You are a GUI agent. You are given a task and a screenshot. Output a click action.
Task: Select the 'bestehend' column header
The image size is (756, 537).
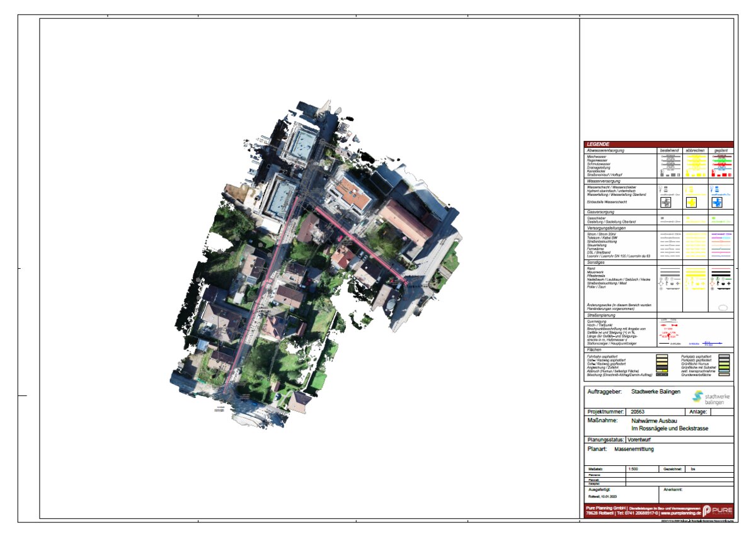tap(670, 151)
